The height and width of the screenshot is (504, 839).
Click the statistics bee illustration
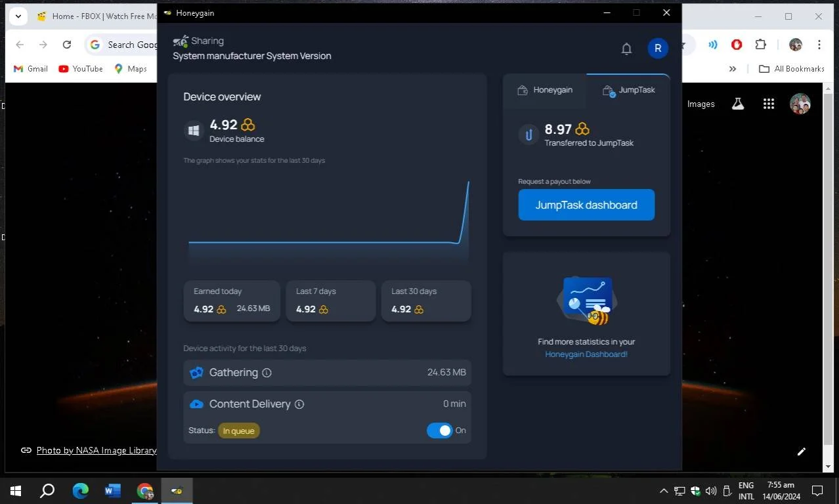586,301
